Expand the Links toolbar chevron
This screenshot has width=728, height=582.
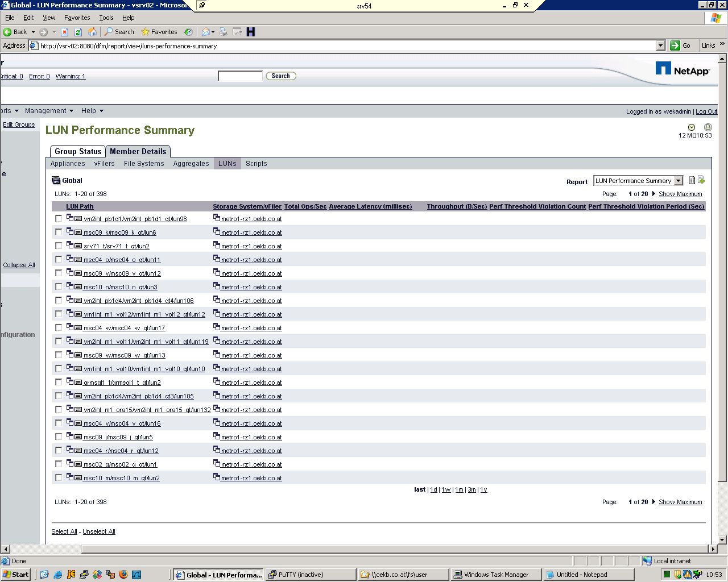point(722,44)
